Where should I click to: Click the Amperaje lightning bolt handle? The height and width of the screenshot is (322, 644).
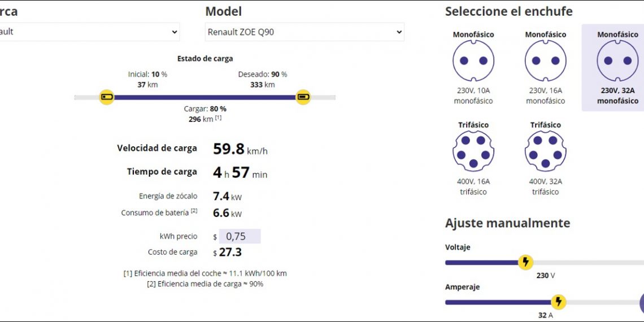coord(558,302)
